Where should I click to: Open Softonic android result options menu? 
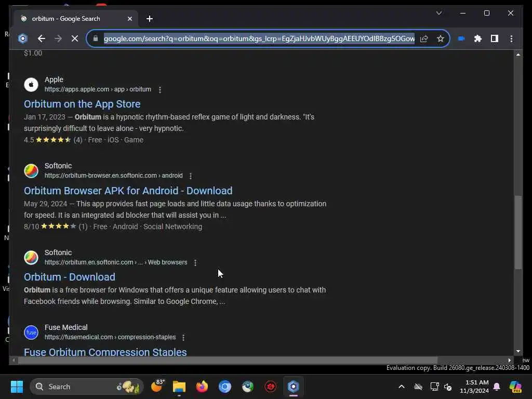tap(190, 176)
